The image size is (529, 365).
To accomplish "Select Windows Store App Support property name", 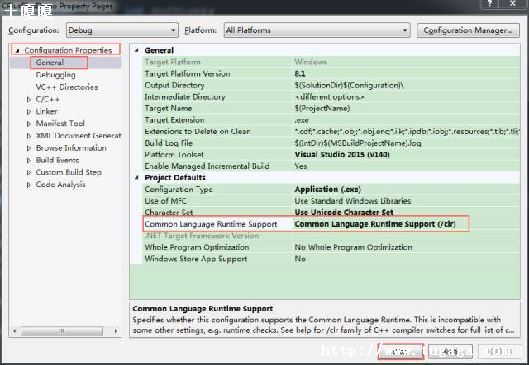I will point(196,259).
